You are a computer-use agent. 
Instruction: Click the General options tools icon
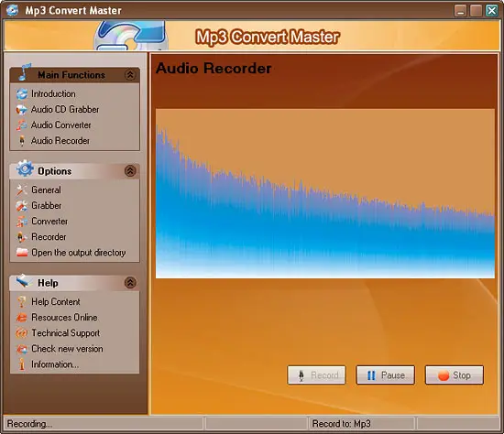pos(22,190)
